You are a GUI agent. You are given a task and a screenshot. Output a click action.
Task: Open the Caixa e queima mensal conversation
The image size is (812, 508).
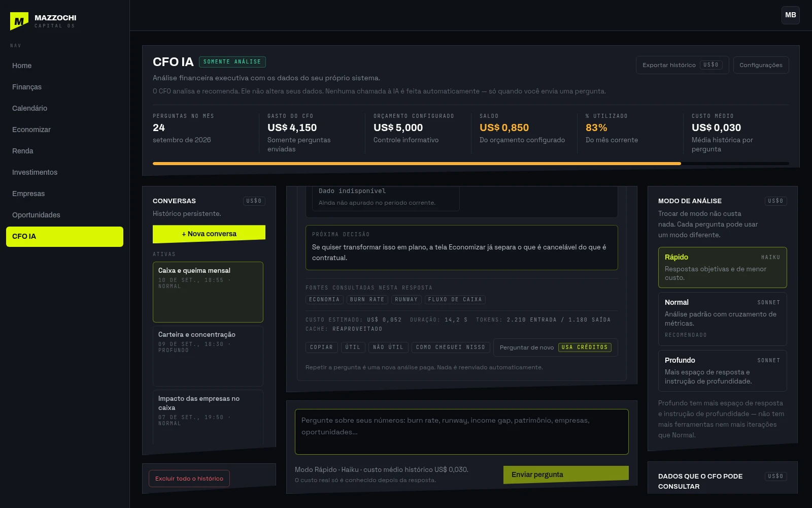pyautogui.click(x=208, y=292)
